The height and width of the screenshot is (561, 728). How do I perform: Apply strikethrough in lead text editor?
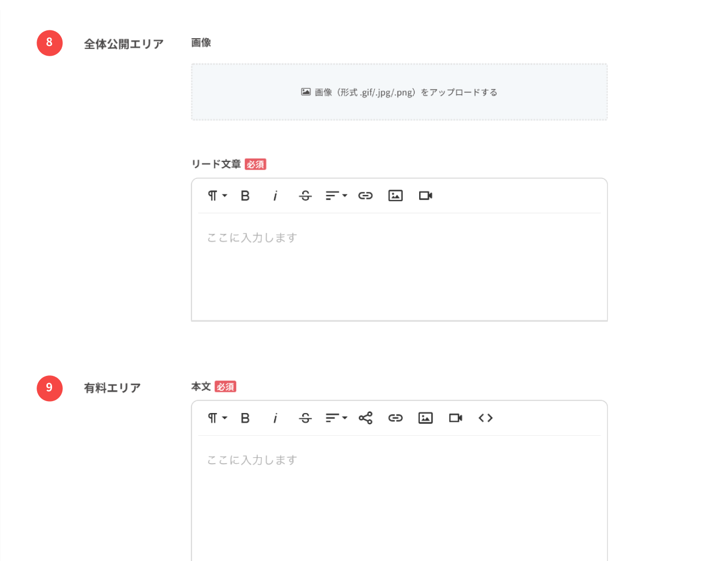[305, 196]
